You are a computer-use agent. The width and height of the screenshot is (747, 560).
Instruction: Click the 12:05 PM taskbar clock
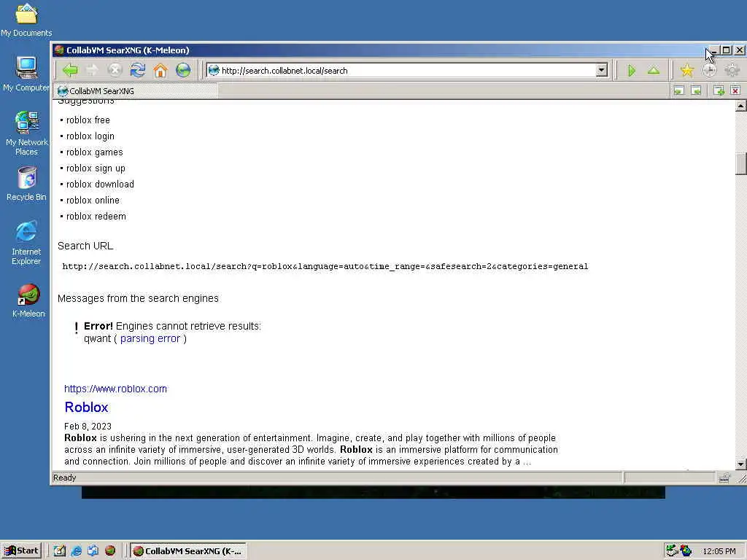tap(719, 551)
